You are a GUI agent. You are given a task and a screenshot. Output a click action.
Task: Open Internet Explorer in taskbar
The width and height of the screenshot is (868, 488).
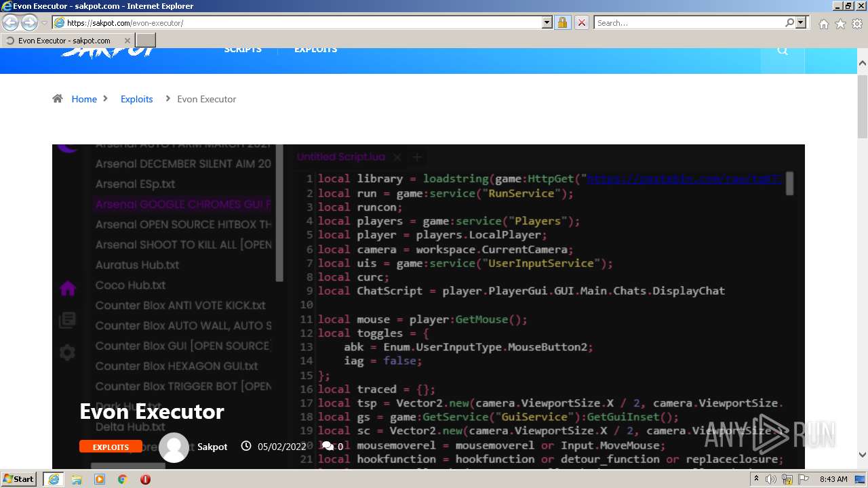53,479
